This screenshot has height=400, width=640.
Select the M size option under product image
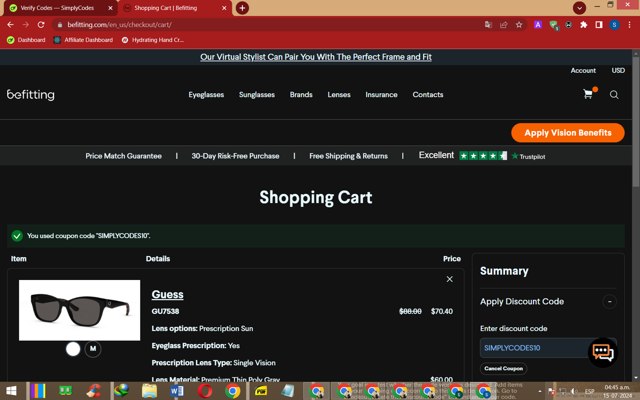click(93, 349)
